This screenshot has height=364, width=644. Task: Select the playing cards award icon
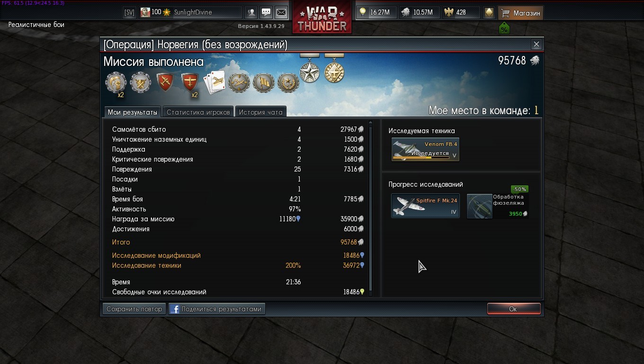point(214,82)
